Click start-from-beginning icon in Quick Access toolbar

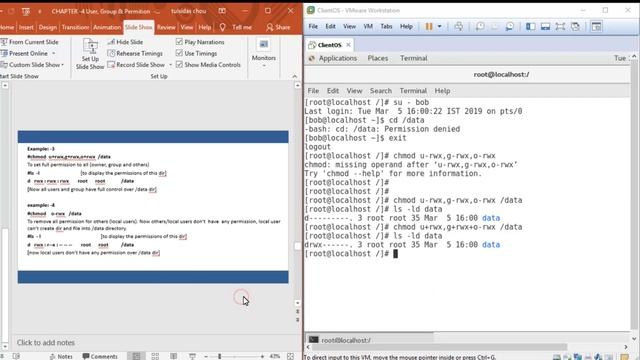[x=26, y=11]
